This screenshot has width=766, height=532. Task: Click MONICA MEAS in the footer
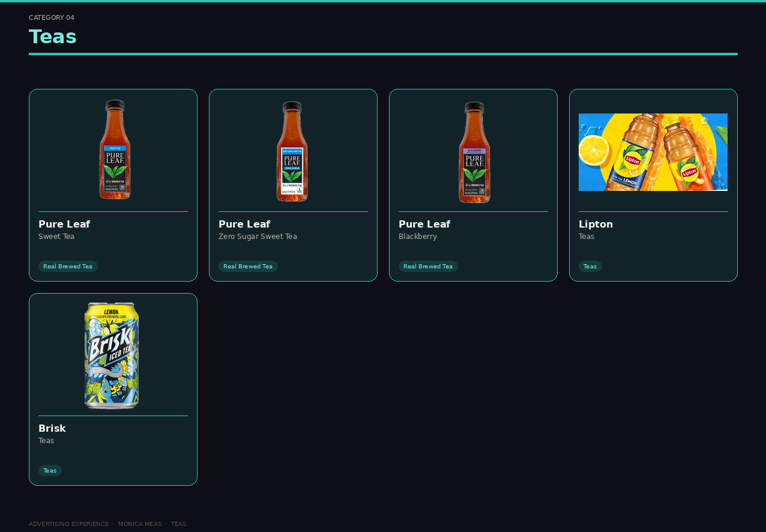coord(140,524)
